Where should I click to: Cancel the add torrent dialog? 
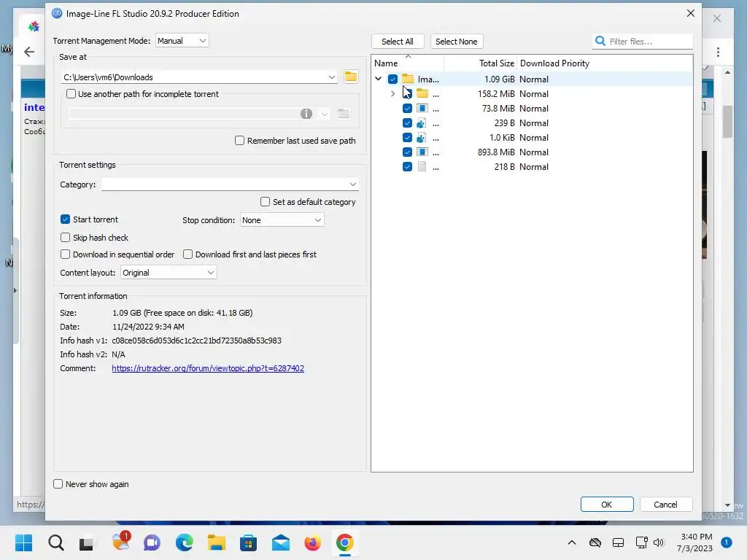(665, 505)
